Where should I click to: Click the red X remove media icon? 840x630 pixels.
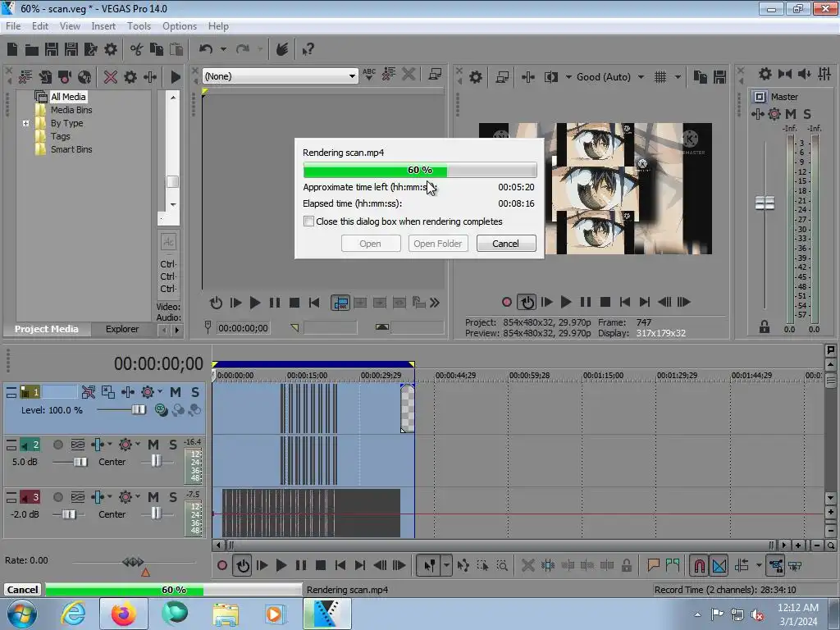[x=111, y=76]
